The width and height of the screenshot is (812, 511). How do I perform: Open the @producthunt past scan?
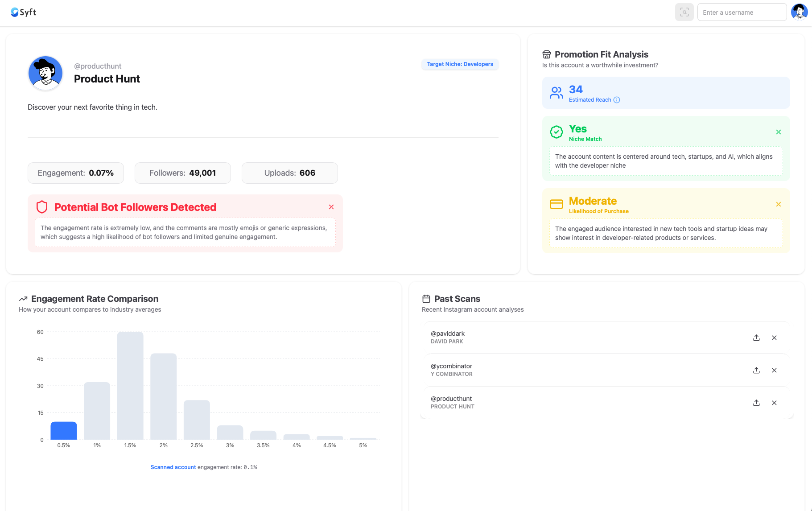[x=606, y=403]
